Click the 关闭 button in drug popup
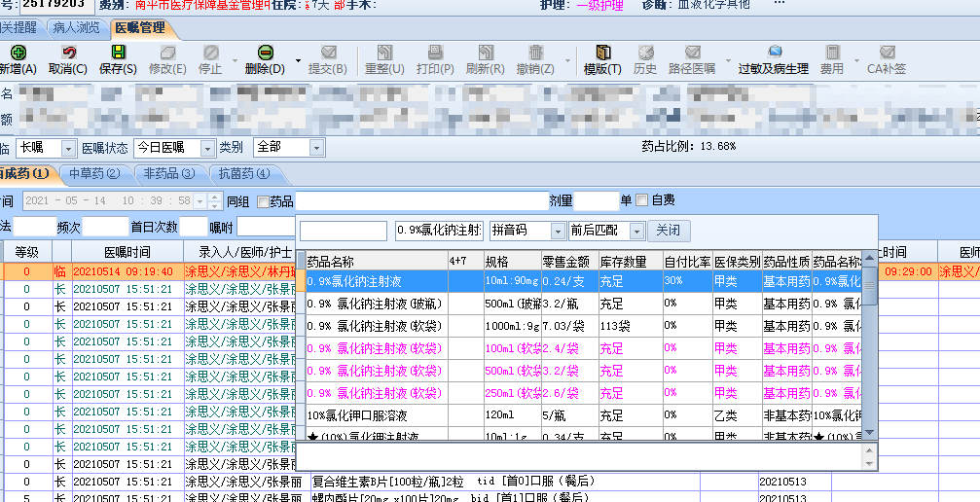Viewport: 980px width, 502px height. click(x=669, y=231)
